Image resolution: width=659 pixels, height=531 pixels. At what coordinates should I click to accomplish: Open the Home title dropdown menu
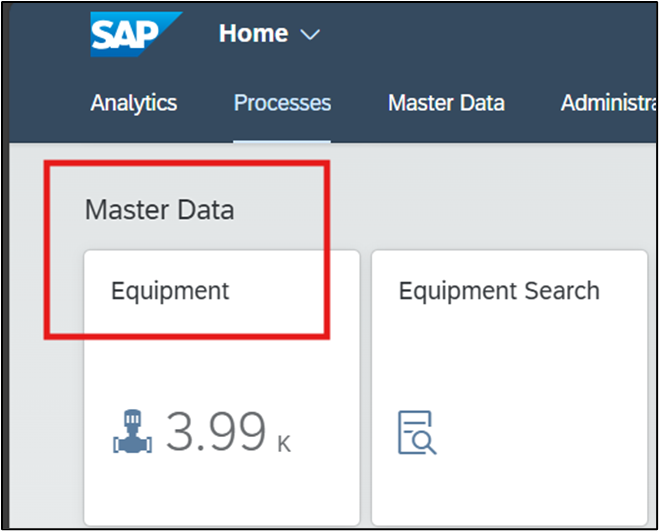[x=254, y=33]
